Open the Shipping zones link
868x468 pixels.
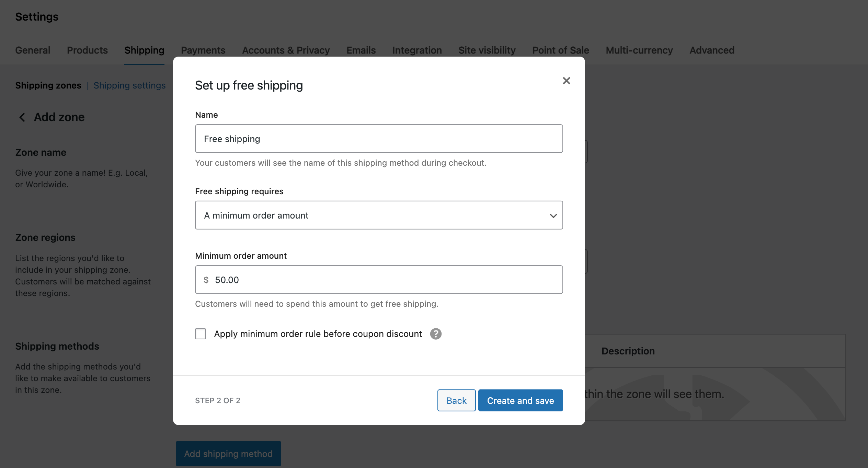48,85
